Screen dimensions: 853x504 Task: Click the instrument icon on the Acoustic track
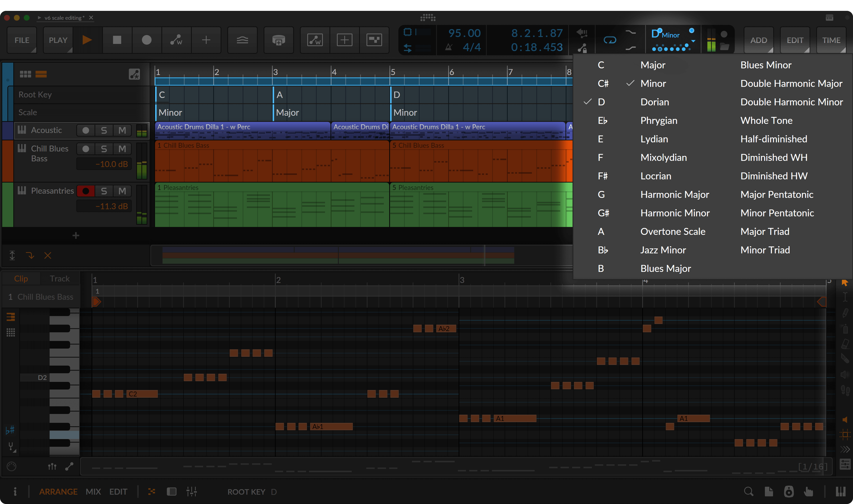(x=22, y=130)
